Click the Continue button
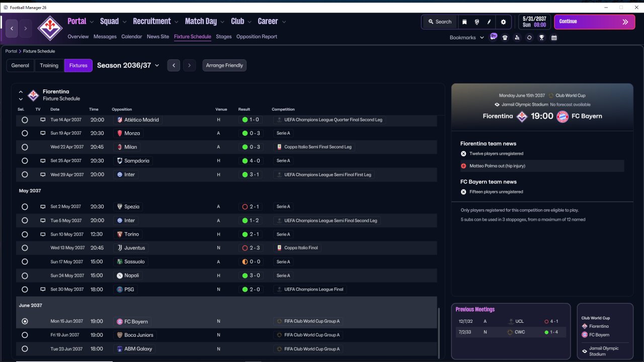Viewport: 644px width, 362px height. 595,22
